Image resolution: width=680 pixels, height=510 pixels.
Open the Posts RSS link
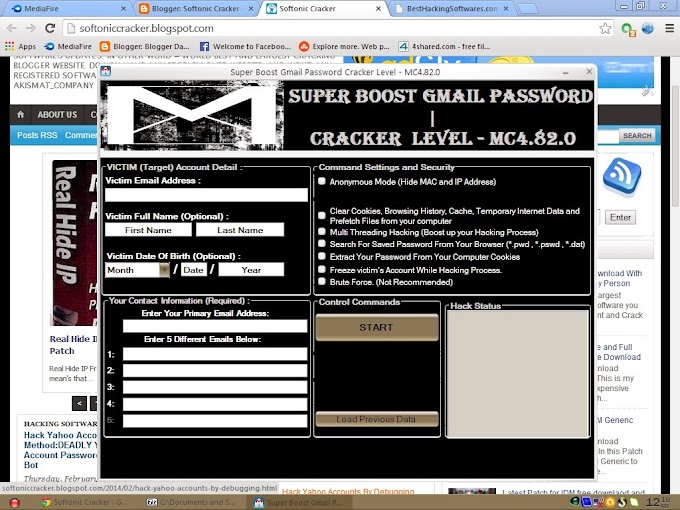pyautogui.click(x=37, y=135)
